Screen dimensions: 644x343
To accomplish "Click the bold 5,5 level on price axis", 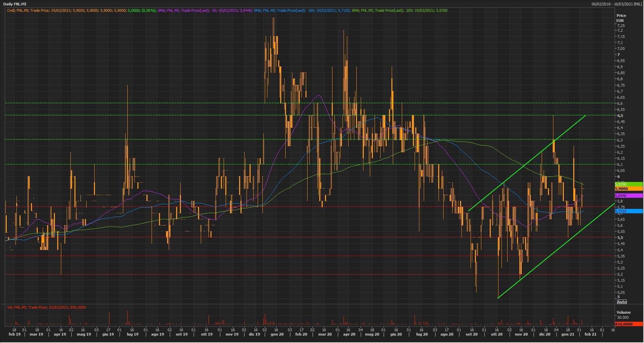I will (x=620, y=238).
